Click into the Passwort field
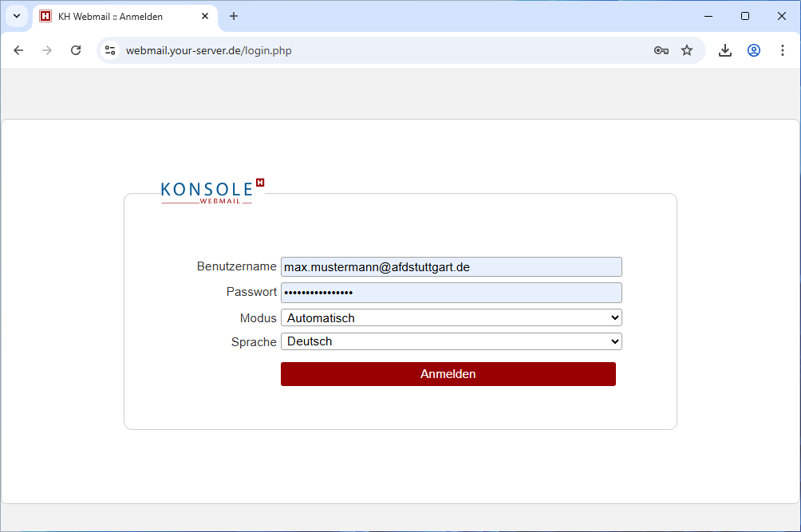 pos(451,293)
